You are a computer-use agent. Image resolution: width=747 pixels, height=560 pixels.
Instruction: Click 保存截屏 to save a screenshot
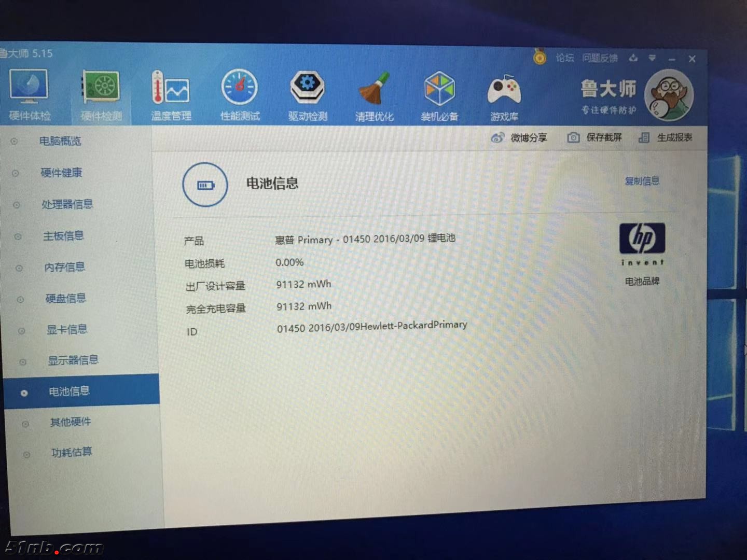pos(594,137)
